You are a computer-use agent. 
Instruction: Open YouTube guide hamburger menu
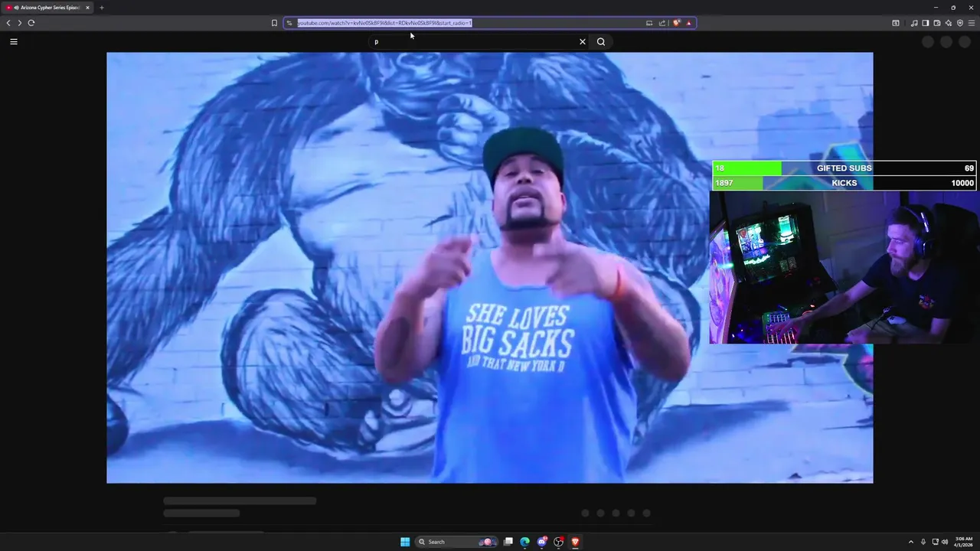(14, 41)
